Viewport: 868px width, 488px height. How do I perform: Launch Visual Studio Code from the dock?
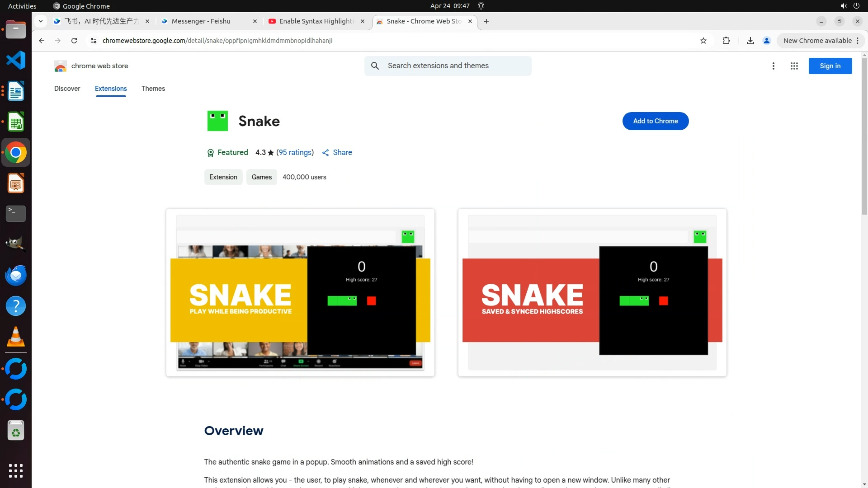(16, 60)
